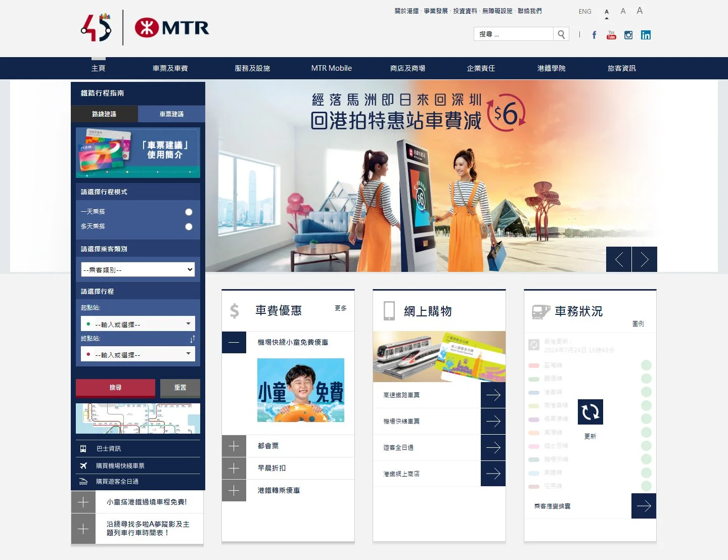Open 商店及商場 nav menu
Image resolution: width=728 pixels, height=560 pixels.
tap(407, 68)
